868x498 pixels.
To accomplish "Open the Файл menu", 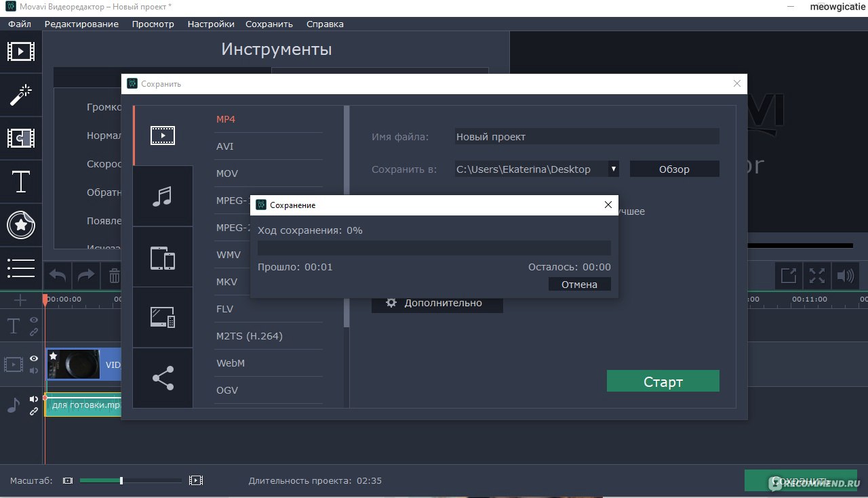I will [x=20, y=24].
